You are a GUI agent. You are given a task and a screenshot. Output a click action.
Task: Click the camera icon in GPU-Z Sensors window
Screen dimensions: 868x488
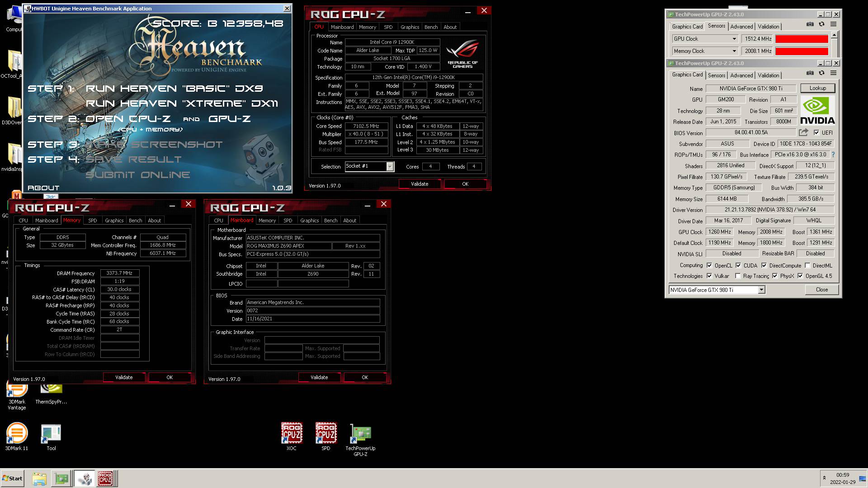point(810,24)
